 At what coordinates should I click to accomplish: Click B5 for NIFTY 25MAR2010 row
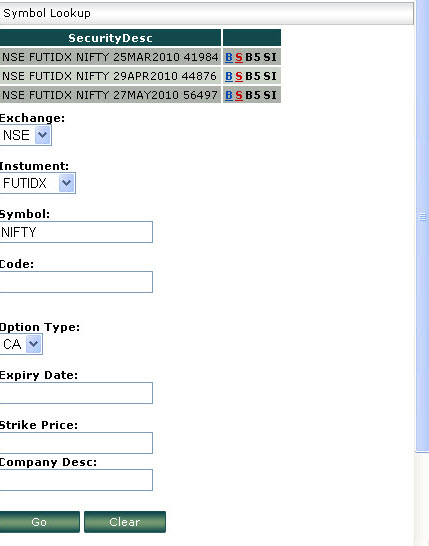[x=253, y=57]
